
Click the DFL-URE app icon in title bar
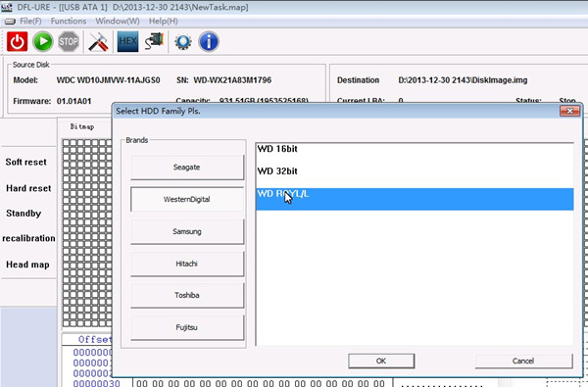click(x=7, y=7)
